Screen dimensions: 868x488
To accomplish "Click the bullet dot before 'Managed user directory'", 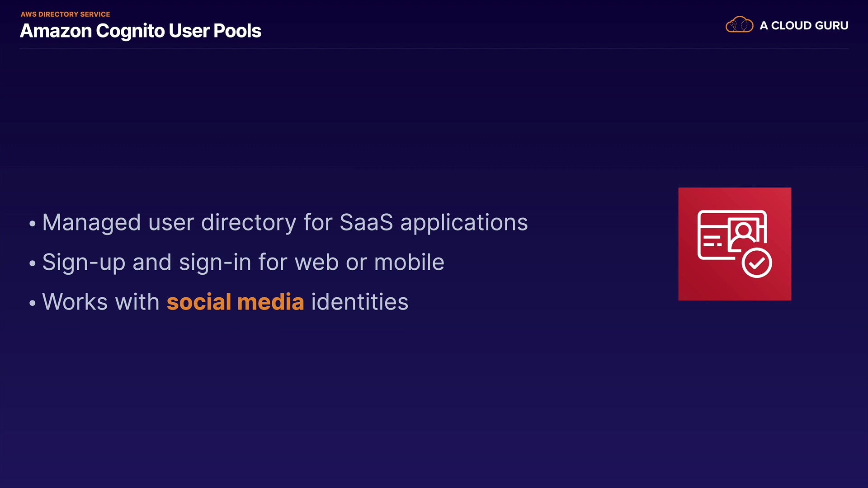I will [x=32, y=224].
